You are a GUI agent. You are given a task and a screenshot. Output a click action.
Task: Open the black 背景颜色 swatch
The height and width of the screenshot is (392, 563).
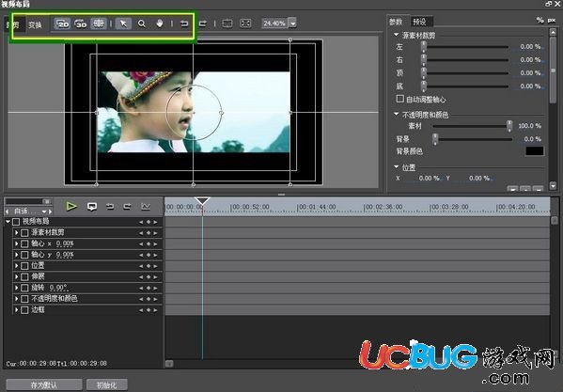(x=535, y=151)
